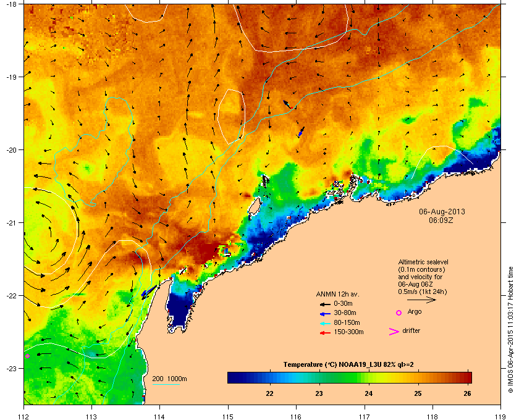Image resolution: width=519 pixels, height=420 pixels.
Task: Click the longitude axis label 116
Action: point(296,416)
